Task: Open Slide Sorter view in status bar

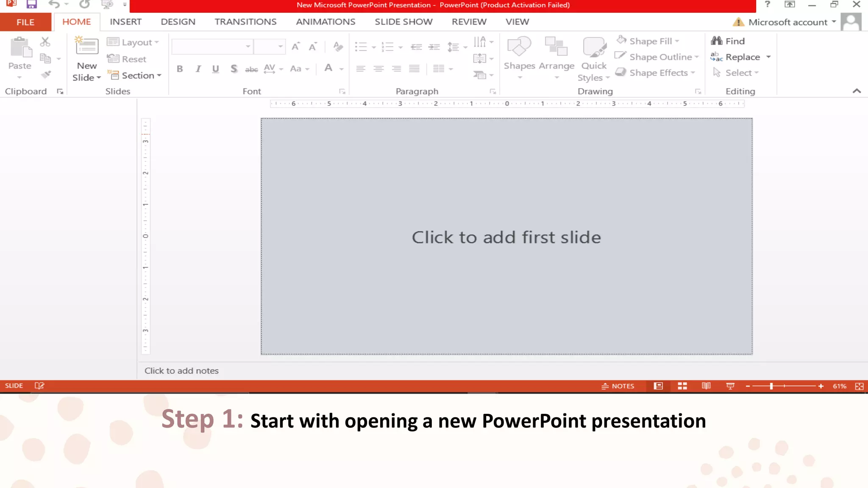Action: pyautogui.click(x=682, y=386)
